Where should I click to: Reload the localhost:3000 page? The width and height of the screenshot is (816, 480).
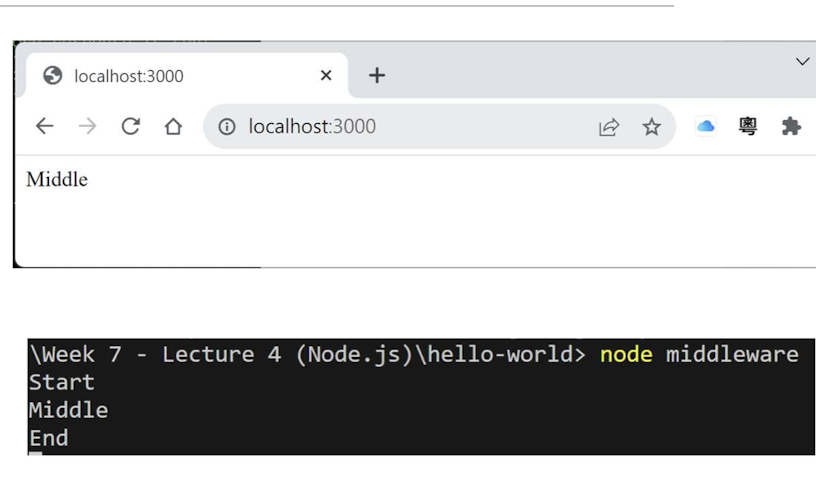click(x=131, y=127)
